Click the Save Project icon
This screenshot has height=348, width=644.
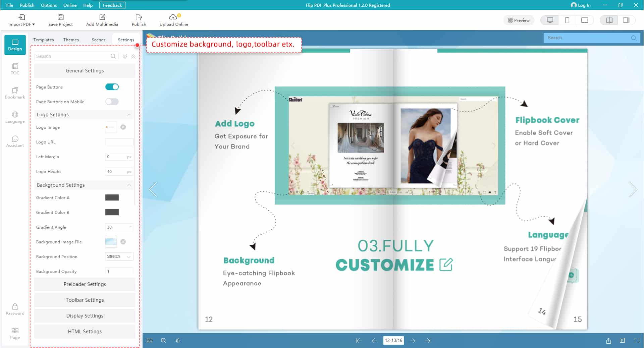point(60,19)
